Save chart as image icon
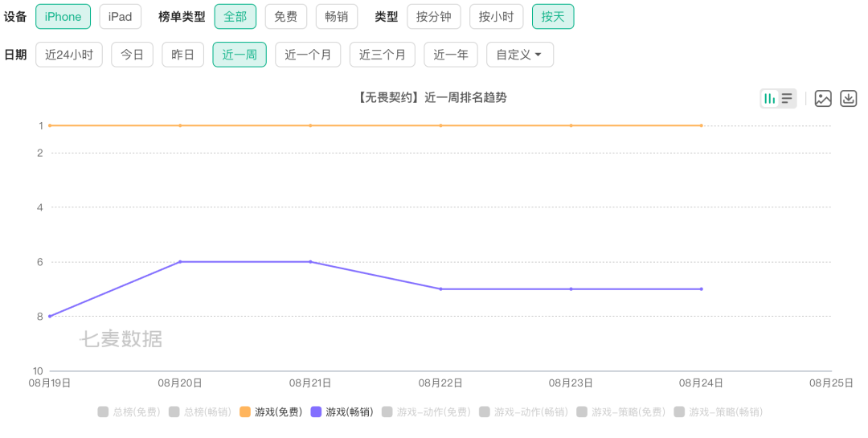 (823, 99)
